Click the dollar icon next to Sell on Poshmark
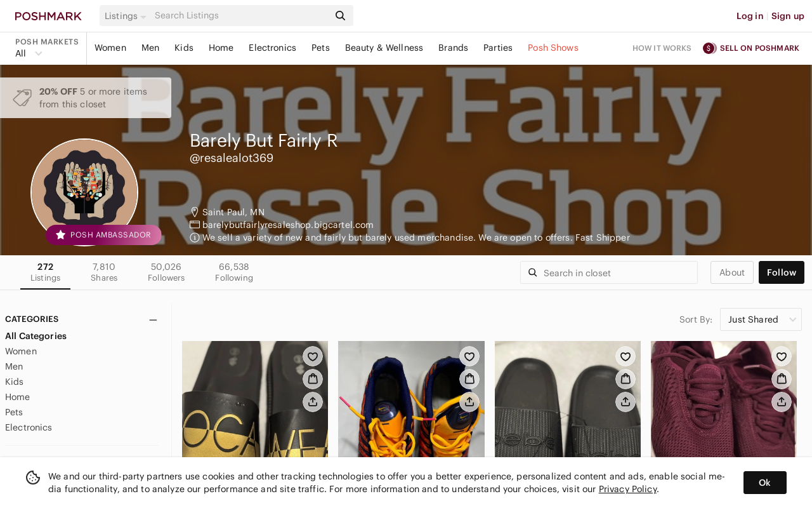This screenshot has height=508, width=812. [709, 48]
